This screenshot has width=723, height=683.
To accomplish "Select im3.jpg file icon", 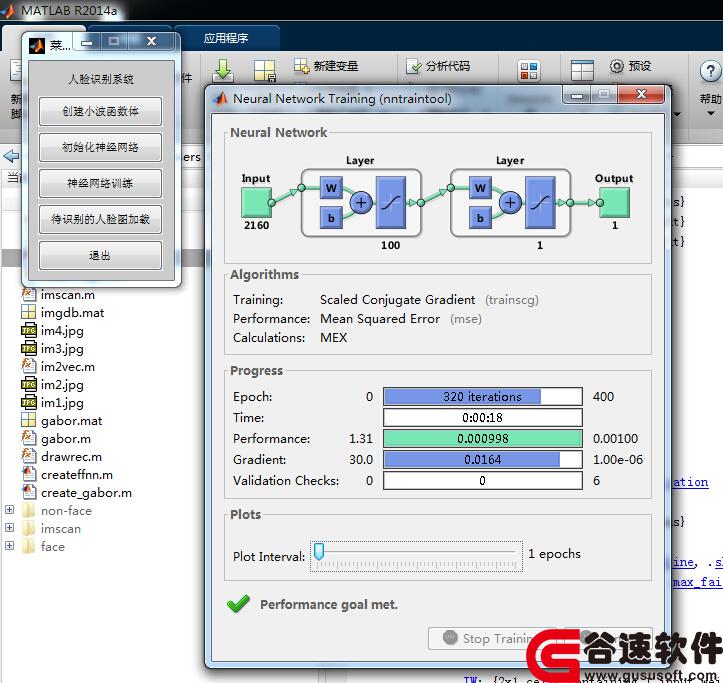I will (x=28, y=348).
